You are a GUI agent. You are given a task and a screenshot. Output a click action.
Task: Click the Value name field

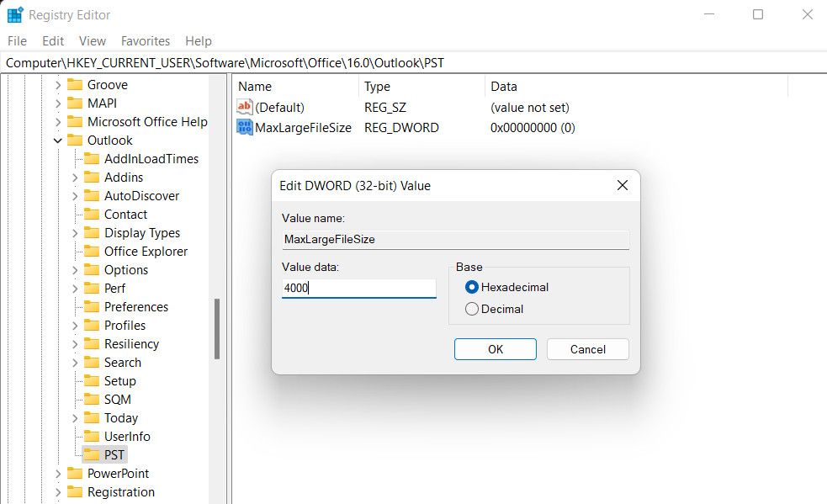point(456,239)
